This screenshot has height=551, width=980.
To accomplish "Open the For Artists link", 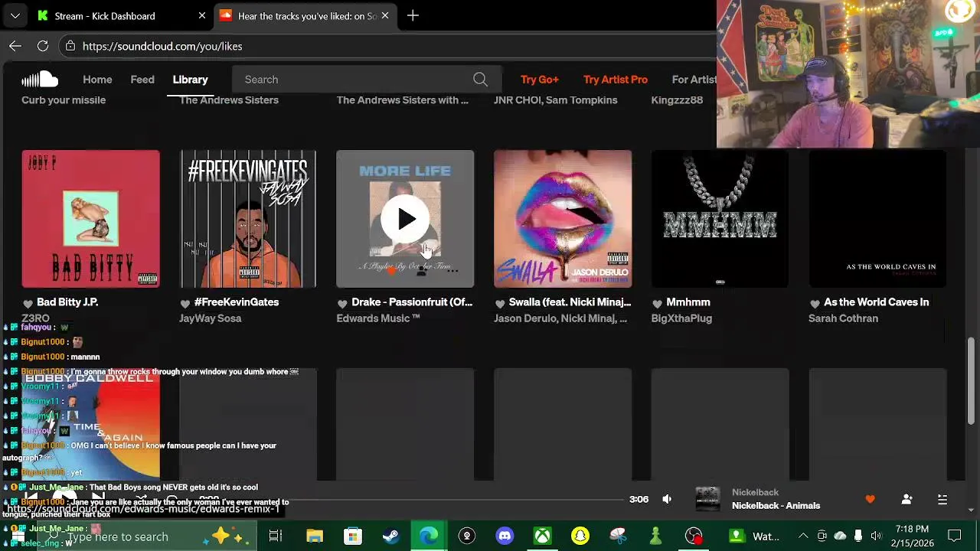I will click(x=694, y=80).
